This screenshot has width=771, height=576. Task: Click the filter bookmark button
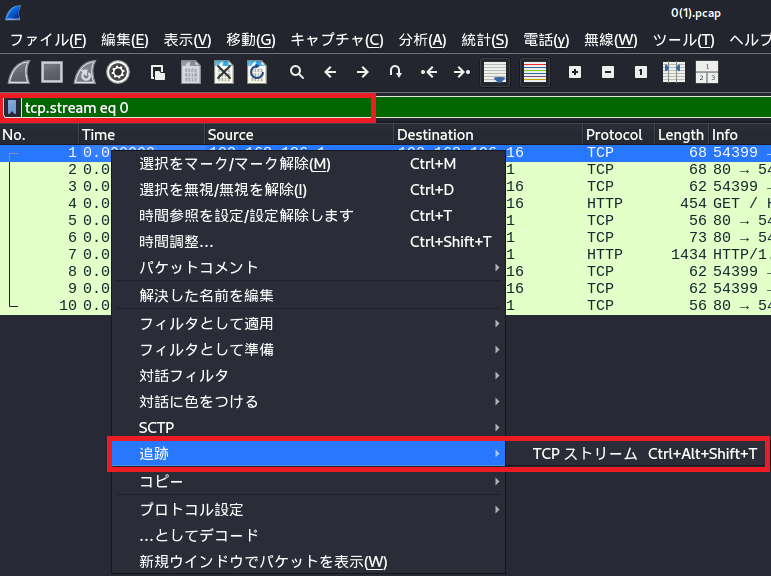12,107
